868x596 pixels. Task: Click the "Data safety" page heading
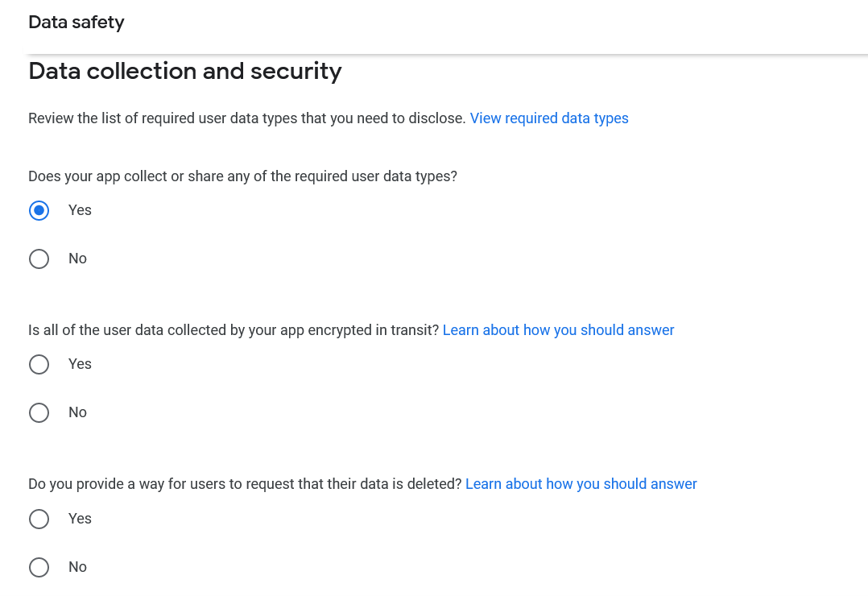point(76,22)
